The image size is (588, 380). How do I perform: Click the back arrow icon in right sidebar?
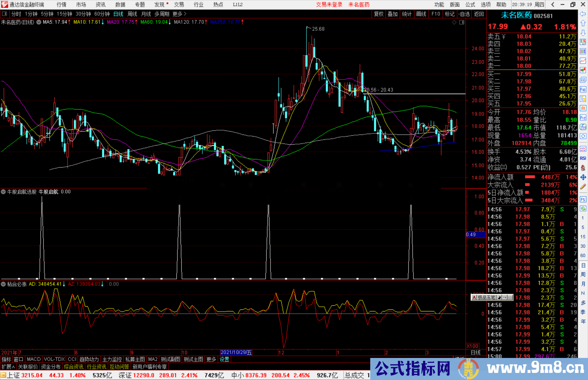583,14
